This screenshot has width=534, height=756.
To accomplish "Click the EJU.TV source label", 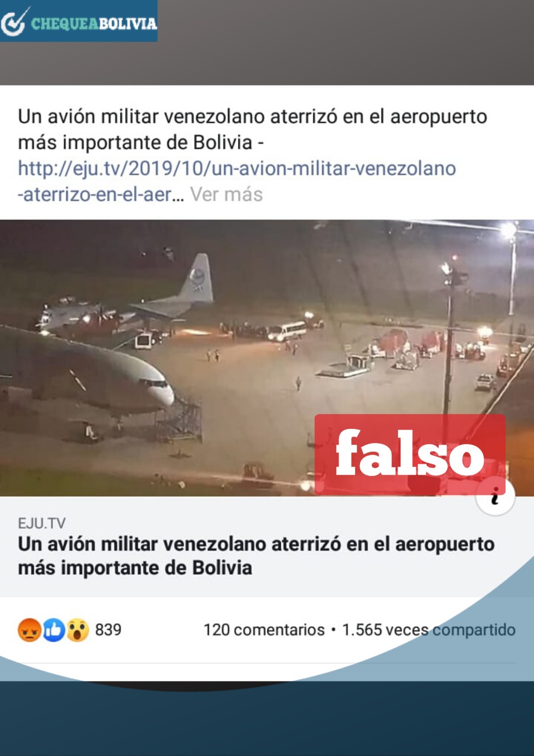I will tap(42, 523).
